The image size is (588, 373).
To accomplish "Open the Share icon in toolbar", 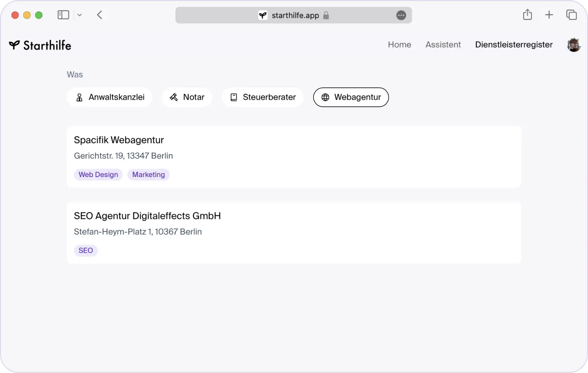I will 527,15.
